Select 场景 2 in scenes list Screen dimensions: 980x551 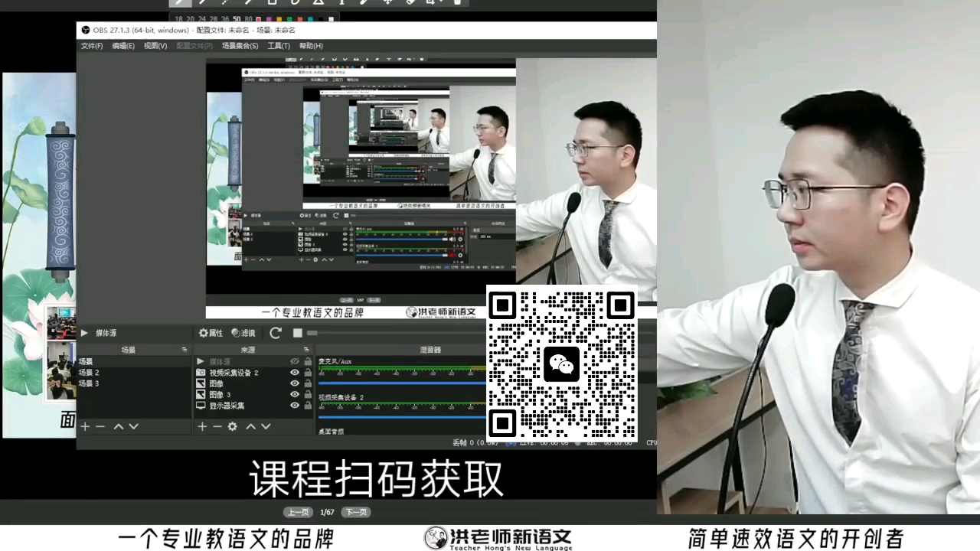(x=134, y=372)
